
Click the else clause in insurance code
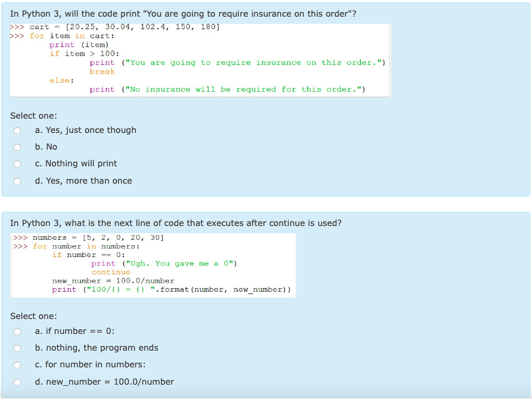coord(56,80)
